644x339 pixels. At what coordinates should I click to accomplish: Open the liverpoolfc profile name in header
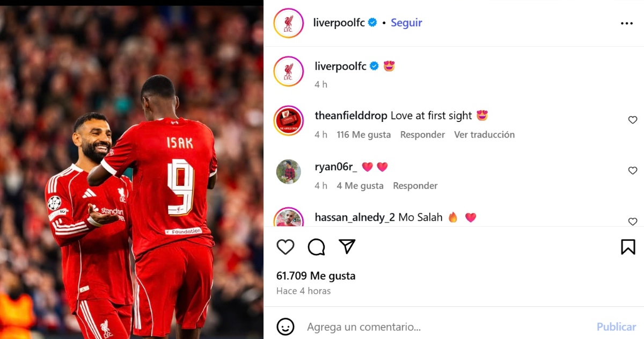[x=339, y=23]
